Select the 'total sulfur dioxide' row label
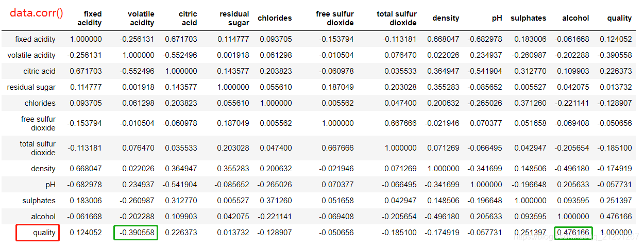Image resolution: width=644 pixels, height=246 pixels. click(38, 148)
